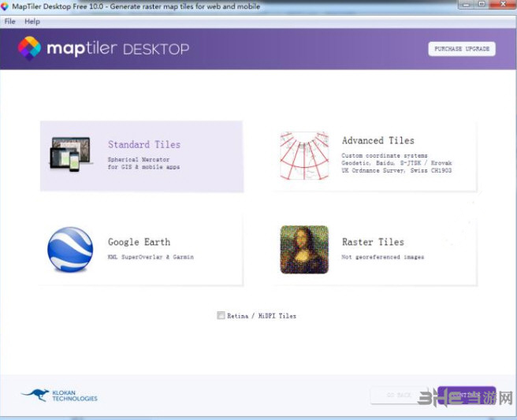Choose the Advanced Tiles heading
Viewport: 517px width, 420px height.
pos(378,140)
